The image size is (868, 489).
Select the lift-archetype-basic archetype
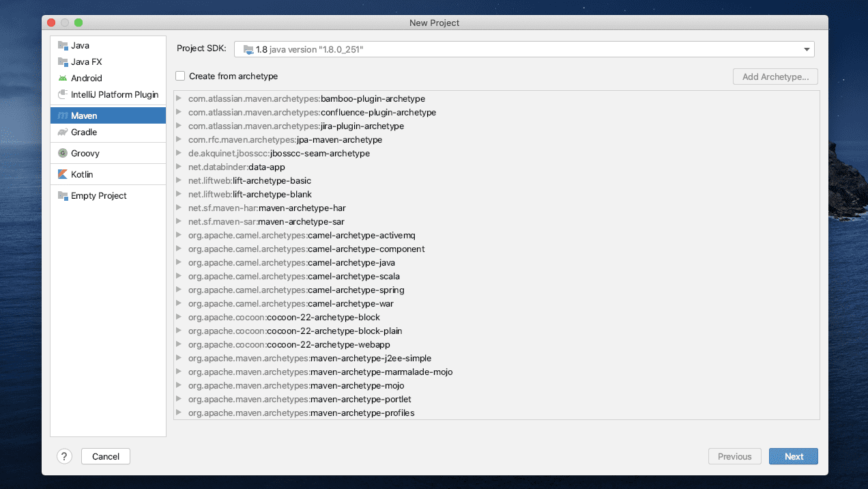coord(250,180)
